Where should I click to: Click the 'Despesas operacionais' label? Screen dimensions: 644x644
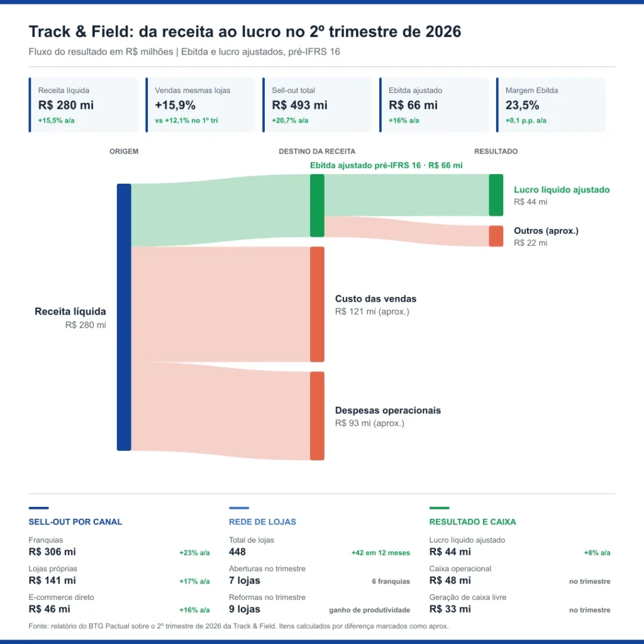387,411
